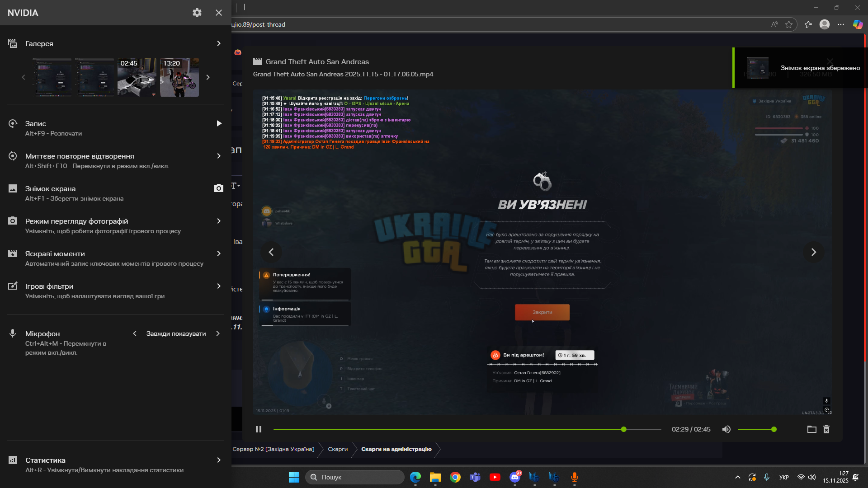Click 'Знімок екрана збережено' notification
The height and width of the screenshot is (488, 868).
(799, 68)
